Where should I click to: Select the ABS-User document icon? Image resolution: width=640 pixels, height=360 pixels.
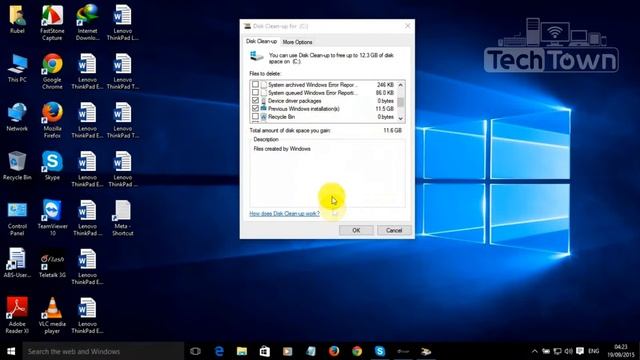(x=17, y=264)
